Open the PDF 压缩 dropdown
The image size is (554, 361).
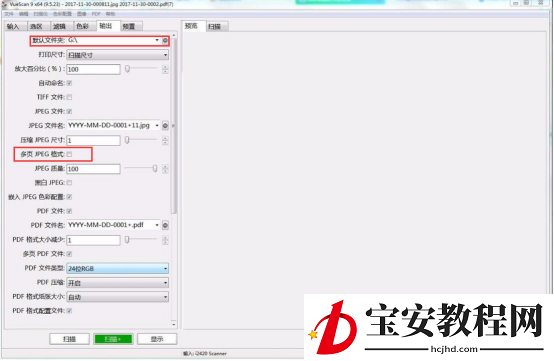click(117, 283)
